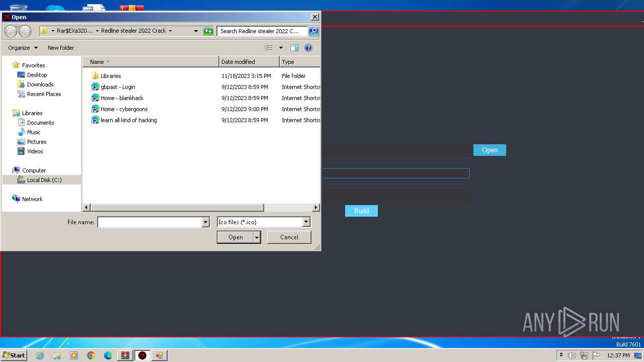644x362 pixels.
Task: Click the Search Redline stealer field
Action: click(x=262, y=31)
